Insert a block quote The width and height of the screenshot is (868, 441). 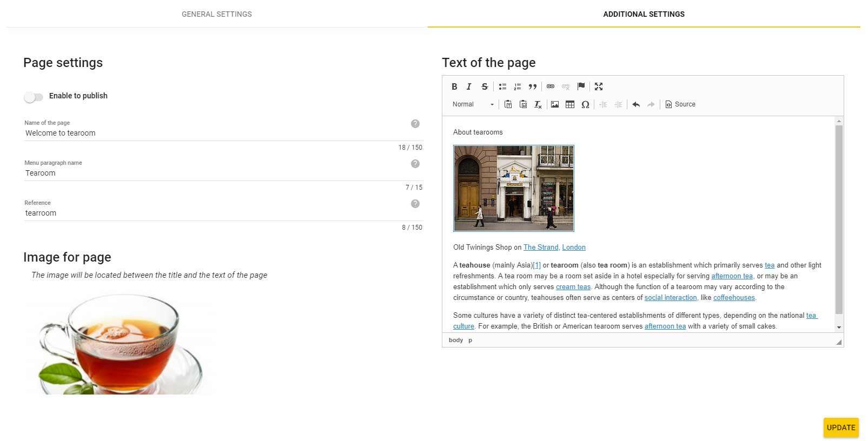click(533, 86)
